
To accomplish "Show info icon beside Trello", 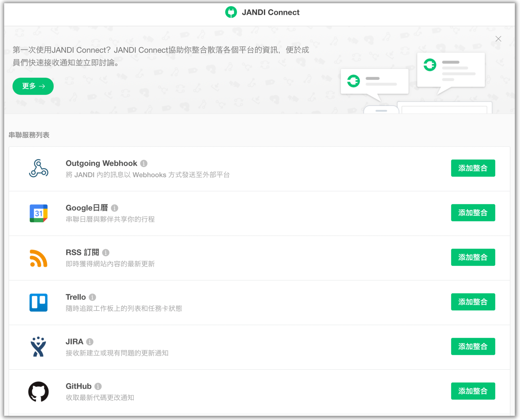I will 92,297.
